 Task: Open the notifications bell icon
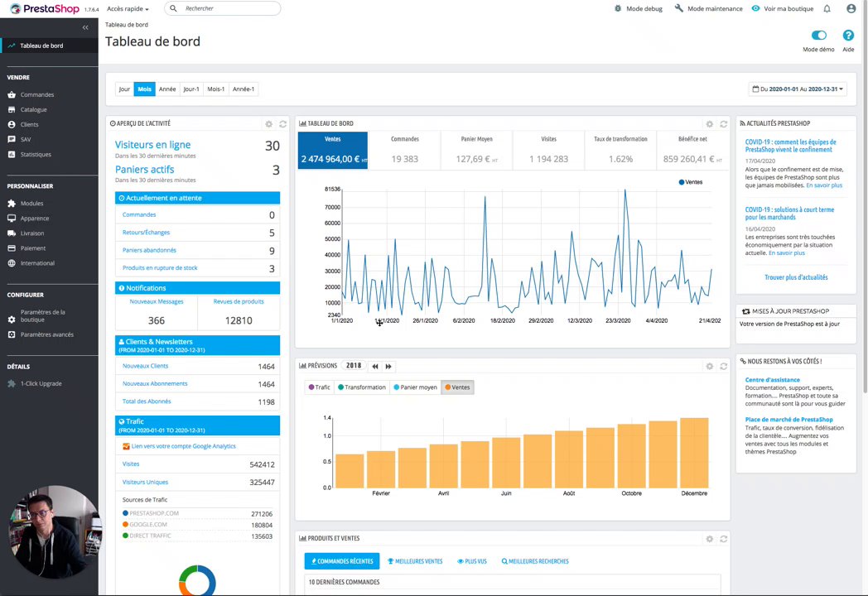827,9
